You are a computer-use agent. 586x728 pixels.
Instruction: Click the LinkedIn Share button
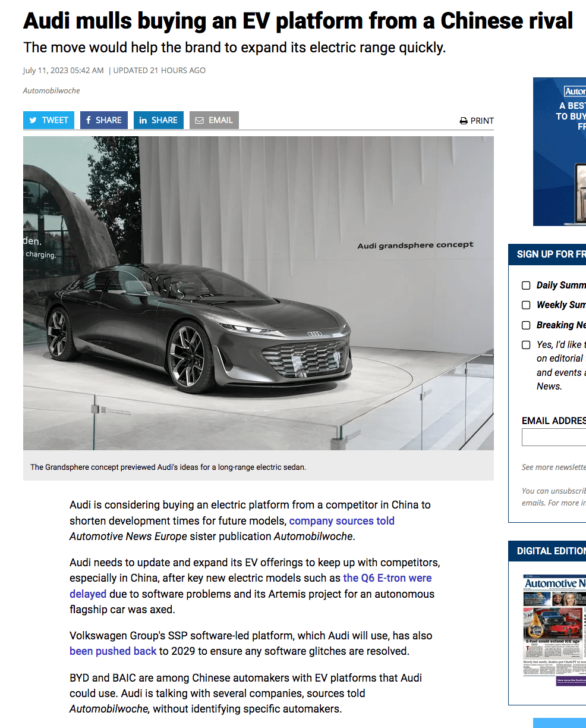(159, 120)
